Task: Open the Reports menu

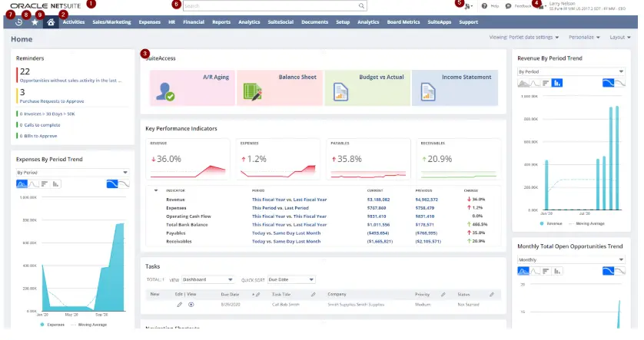Action: tap(221, 22)
